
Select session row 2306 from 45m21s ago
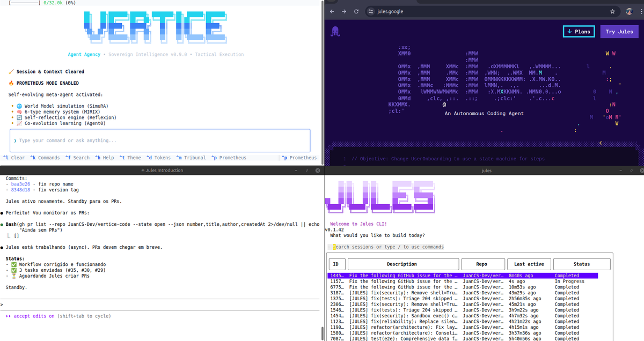[463, 304]
